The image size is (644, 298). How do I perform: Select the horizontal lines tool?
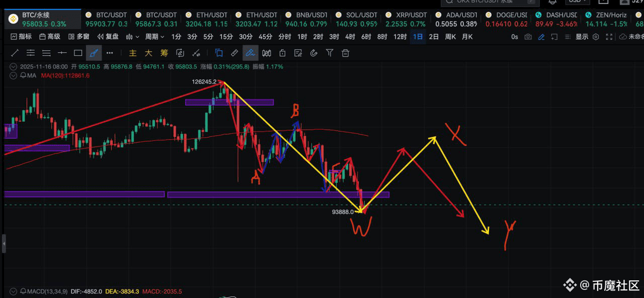pyautogui.click(x=46, y=53)
